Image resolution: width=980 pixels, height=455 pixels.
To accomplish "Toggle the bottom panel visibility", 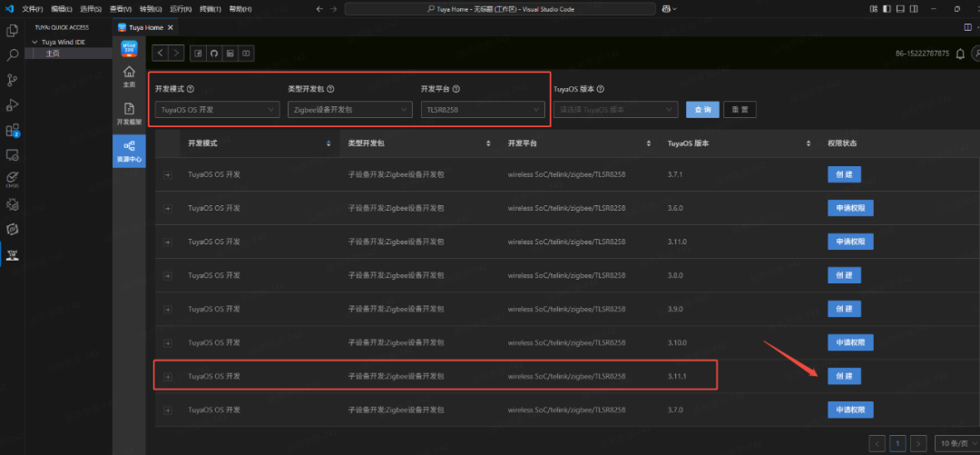I will click(901, 9).
